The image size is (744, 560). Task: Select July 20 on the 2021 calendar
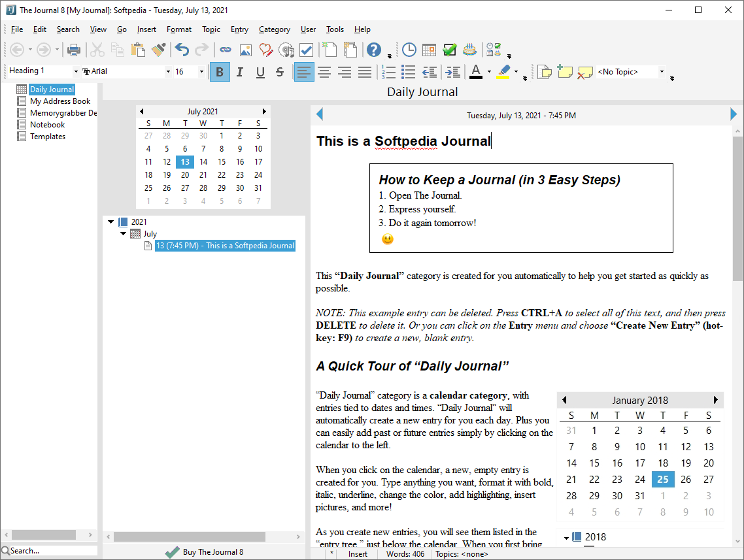[x=185, y=175]
